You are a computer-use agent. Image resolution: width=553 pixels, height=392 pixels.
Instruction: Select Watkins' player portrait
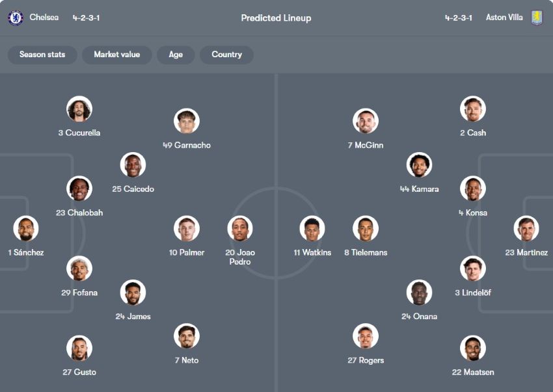coord(312,229)
